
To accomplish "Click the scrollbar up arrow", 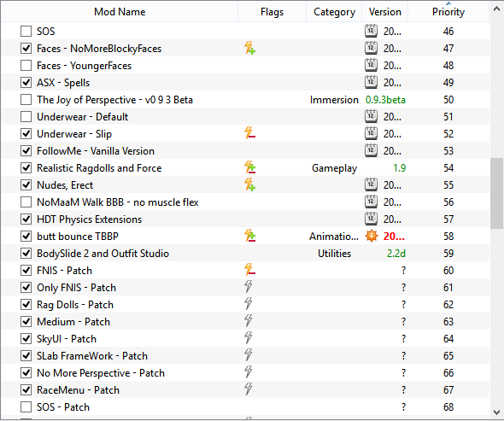I will click(496, 9).
